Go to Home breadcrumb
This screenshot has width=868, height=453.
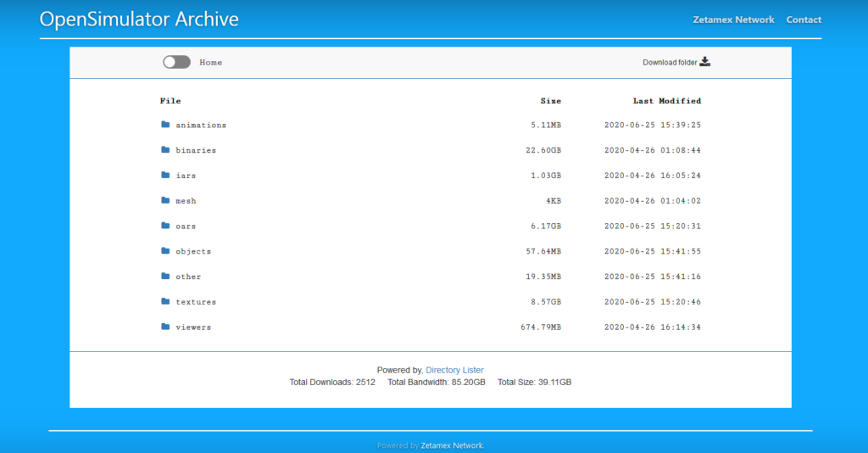pos(211,63)
